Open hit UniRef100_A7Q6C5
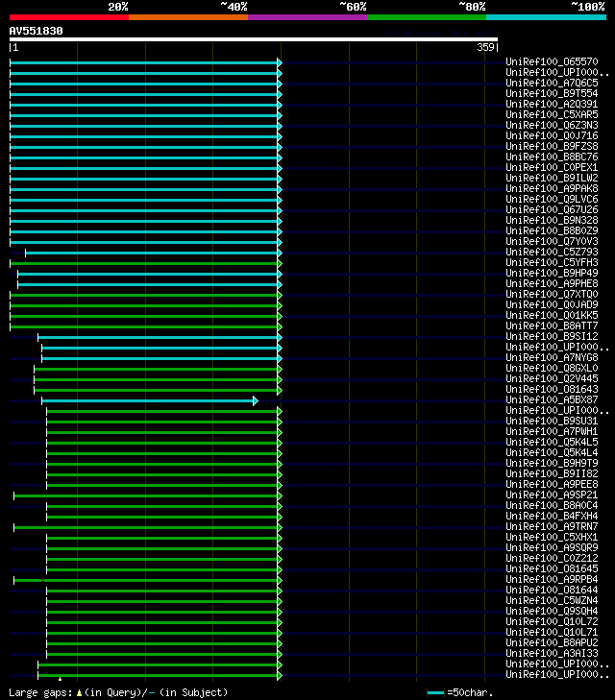This screenshot has width=615, height=700. [552, 83]
